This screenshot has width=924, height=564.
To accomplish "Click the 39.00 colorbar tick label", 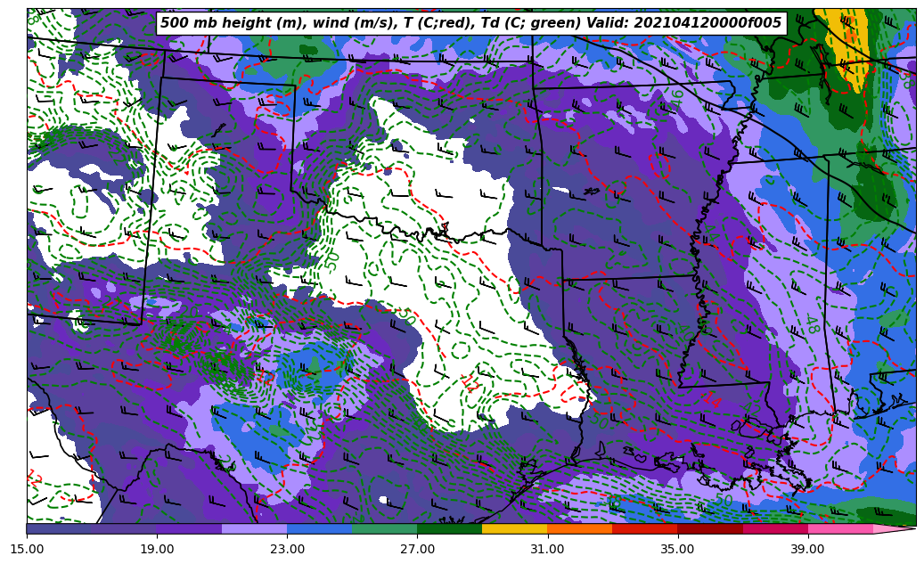I will point(808,549).
